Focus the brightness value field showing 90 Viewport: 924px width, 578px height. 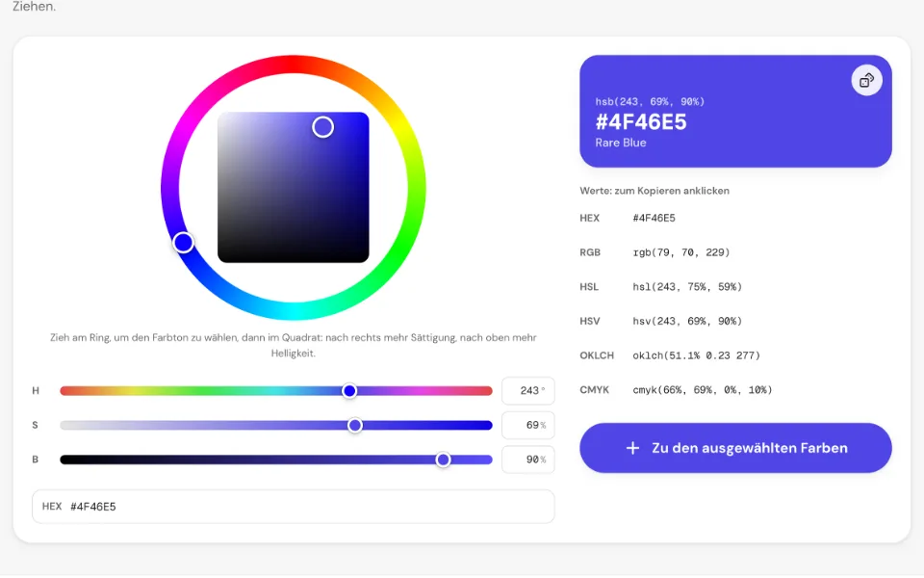(x=528, y=460)
